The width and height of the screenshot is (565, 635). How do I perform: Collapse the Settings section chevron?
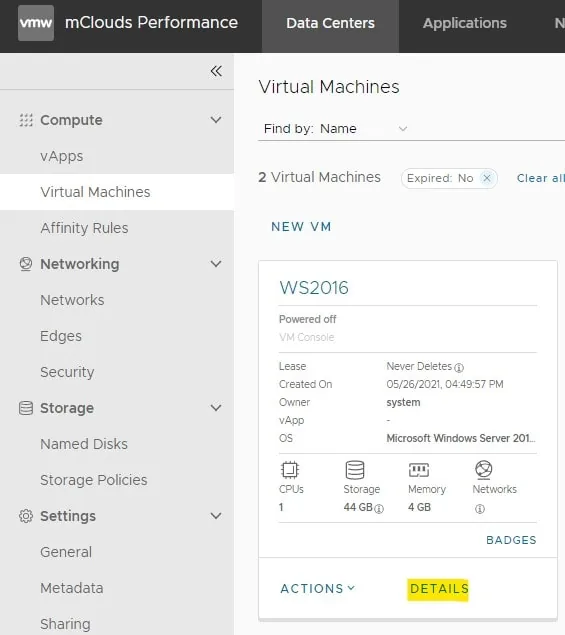(x=216, y=516)
